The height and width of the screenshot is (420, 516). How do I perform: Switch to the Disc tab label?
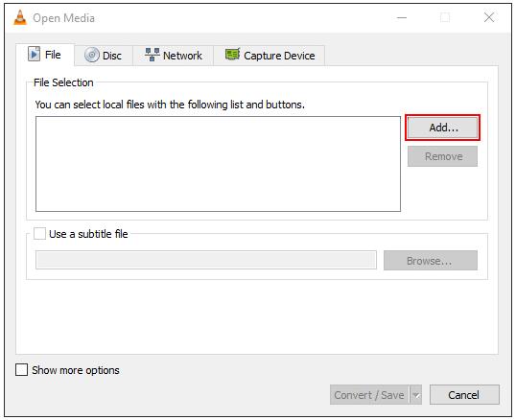tap(112, 56)
